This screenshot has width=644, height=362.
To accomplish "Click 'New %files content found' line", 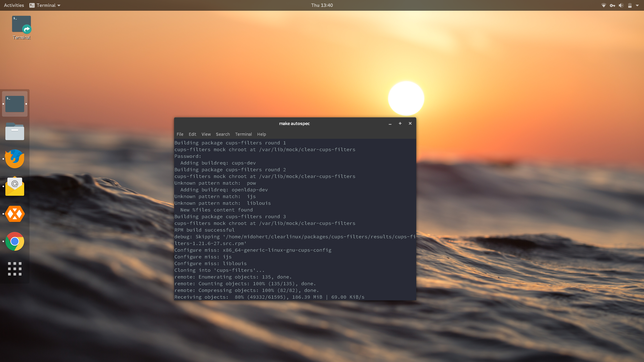I will (x=217, y=210).
